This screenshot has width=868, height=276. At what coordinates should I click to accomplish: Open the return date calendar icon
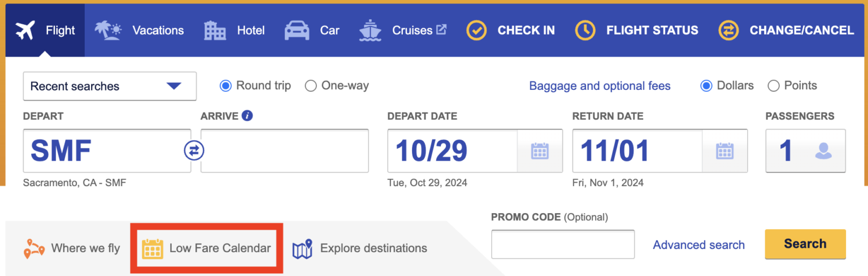coord(724,150)
